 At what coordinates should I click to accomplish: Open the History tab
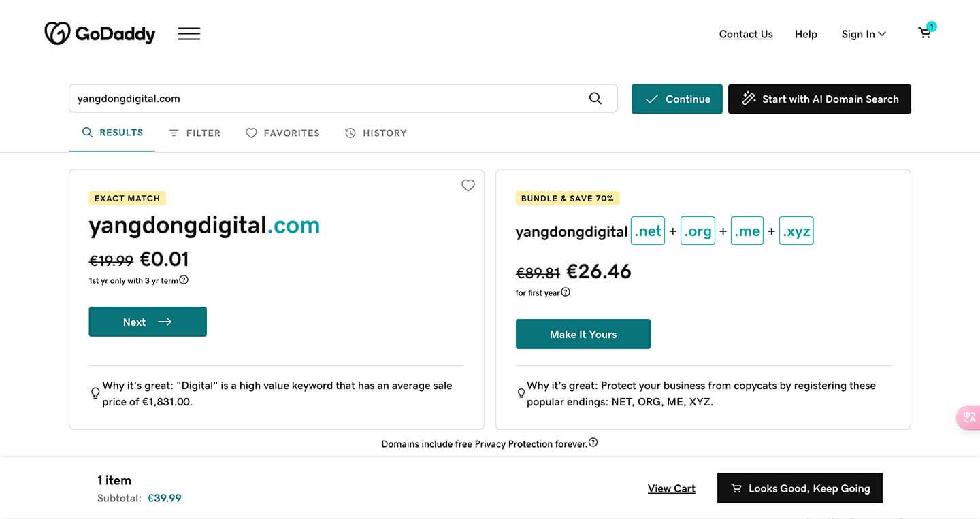[376, 133]
